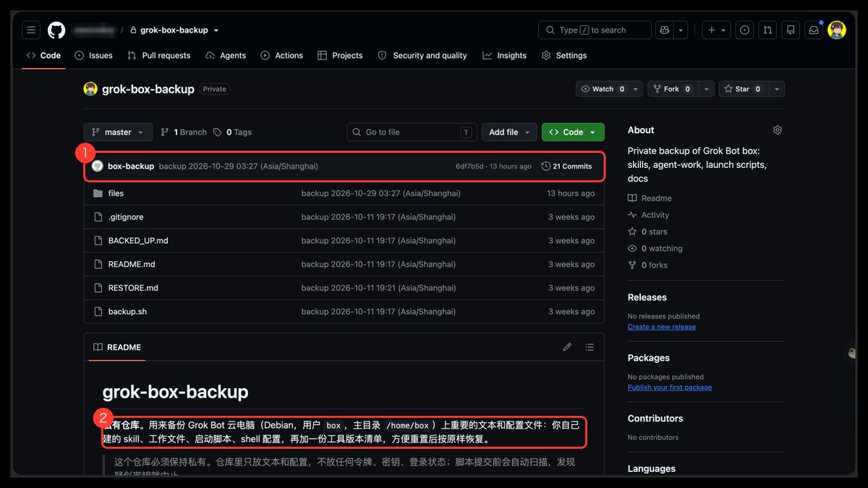
Task: Switch to the Pull requests tab
Action: coord(158,56)
